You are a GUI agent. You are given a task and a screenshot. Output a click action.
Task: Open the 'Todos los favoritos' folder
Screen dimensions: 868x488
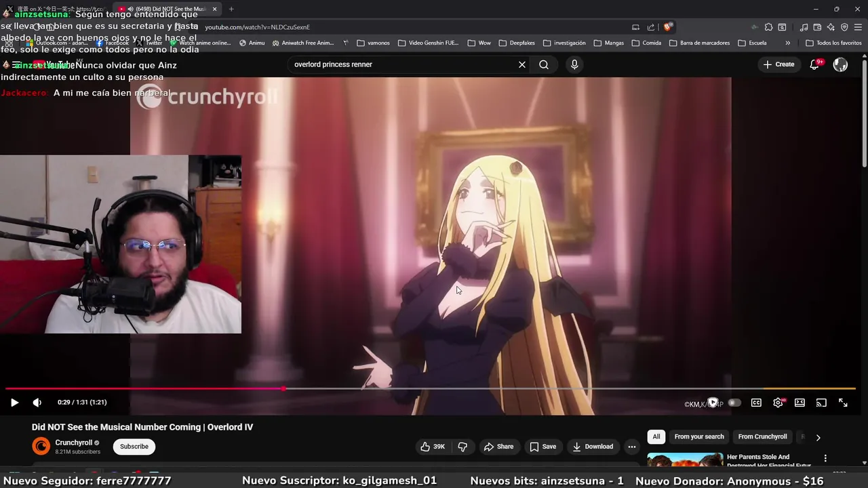(x=833, y=43)
